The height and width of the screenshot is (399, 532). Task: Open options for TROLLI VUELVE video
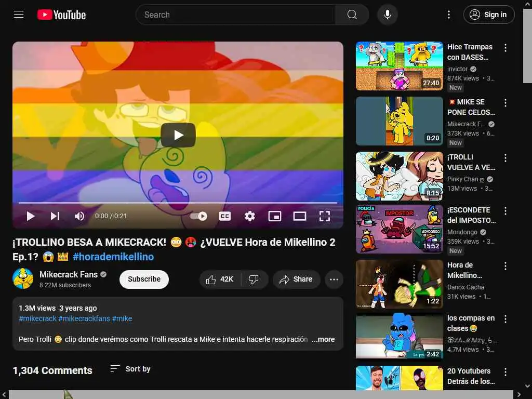pos(505,158)
